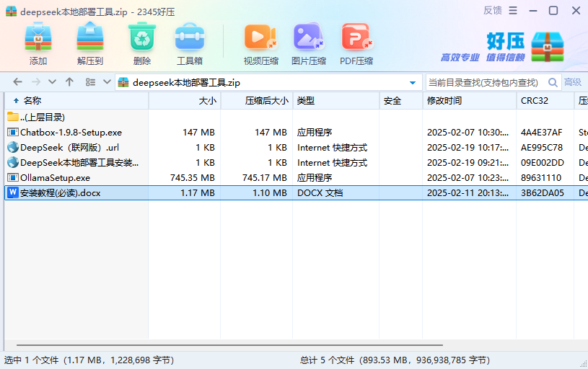
Task: Click the list view mode icon
Action: (90, 82)
